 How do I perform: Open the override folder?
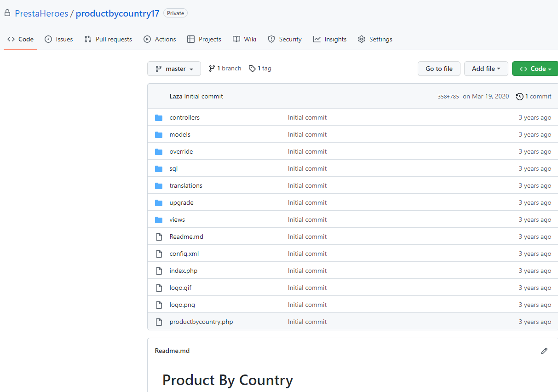click(x=181, y=152)
